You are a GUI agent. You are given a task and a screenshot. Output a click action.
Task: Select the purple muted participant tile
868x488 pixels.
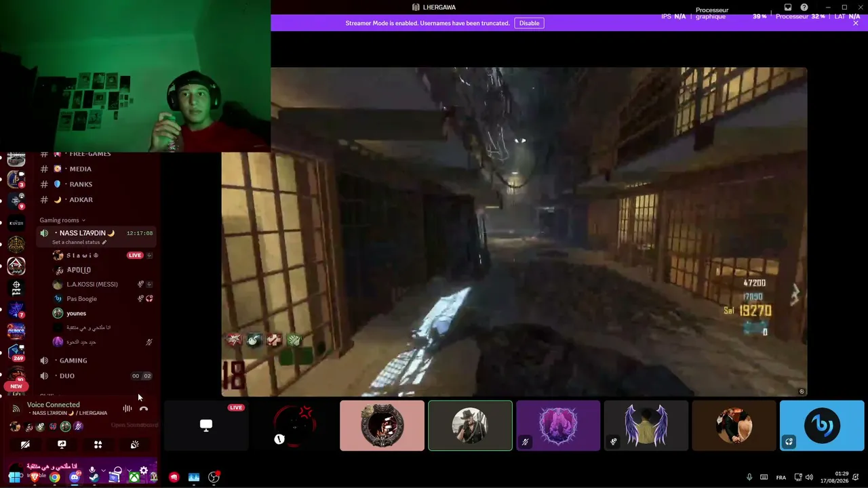tap(558, 426)
